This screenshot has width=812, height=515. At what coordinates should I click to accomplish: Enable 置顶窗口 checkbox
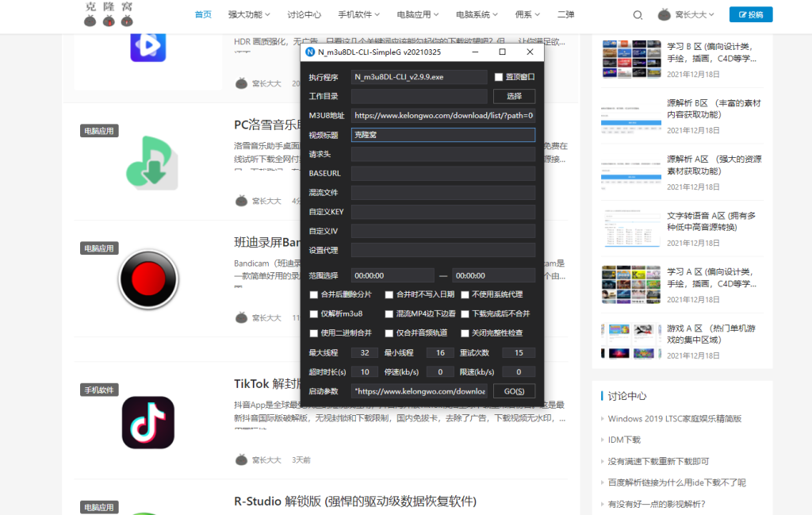499,77
